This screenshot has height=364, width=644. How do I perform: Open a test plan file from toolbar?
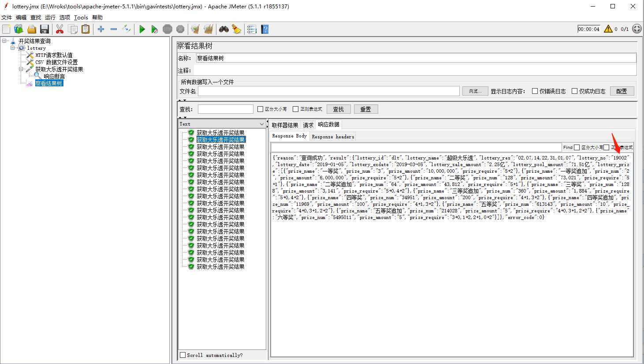point(31,29)
